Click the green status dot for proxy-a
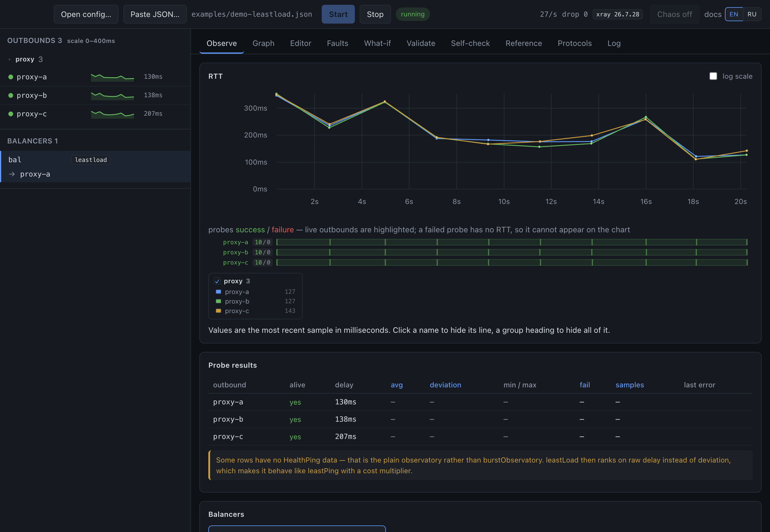The height and width of the screenshot is (532, 770). (x=11, y=77)
